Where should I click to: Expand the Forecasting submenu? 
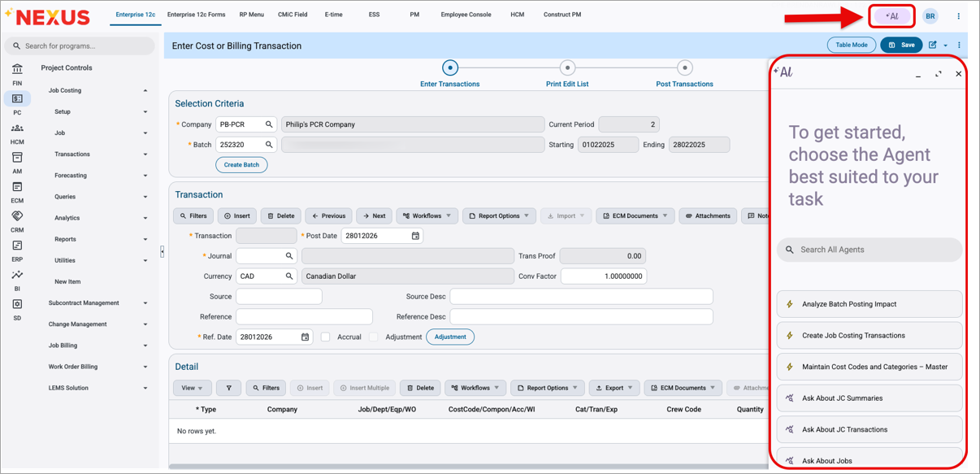click(x=145, y=176)
